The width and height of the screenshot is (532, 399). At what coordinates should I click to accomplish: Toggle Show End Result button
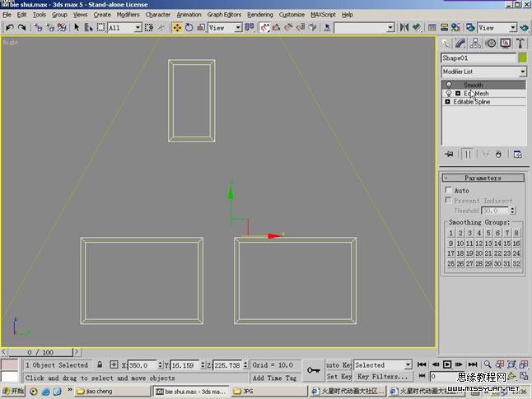click(x=468, y=154)
